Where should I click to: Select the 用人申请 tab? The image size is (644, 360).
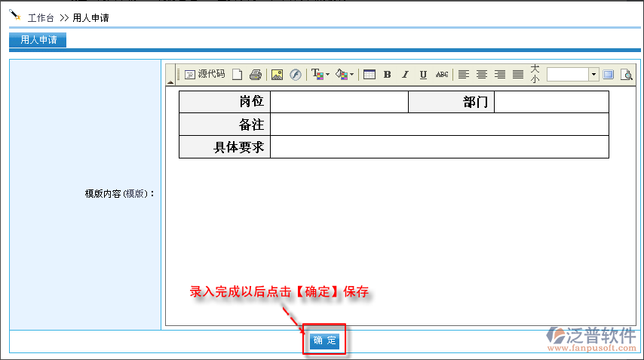click(38, 40)
